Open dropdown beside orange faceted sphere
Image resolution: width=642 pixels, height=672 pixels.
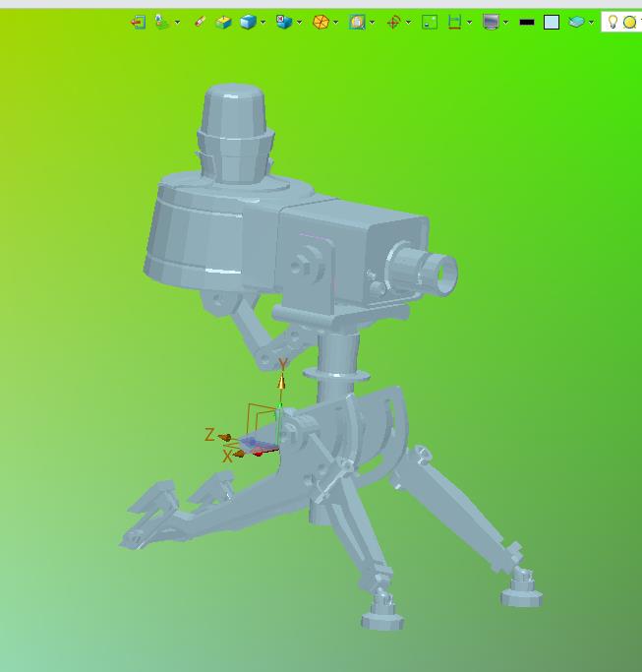pyautogui.click(x=336, y=22)
